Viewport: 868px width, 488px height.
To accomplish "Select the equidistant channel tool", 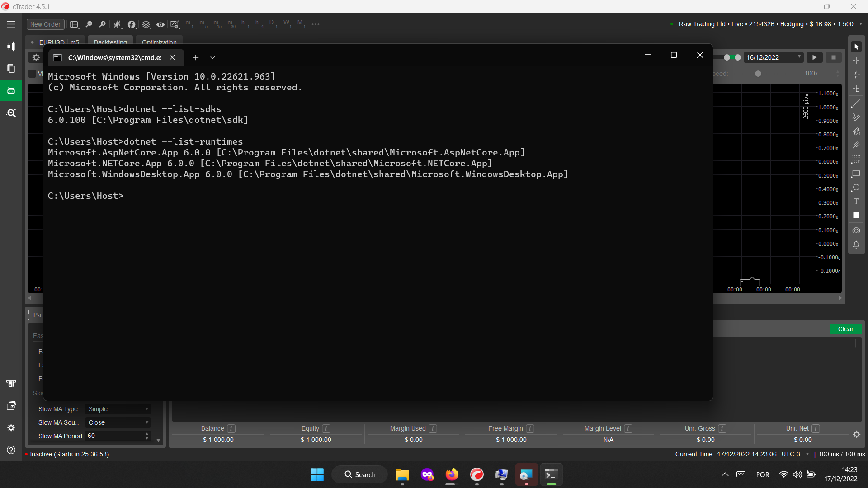I will click(856, 131).
